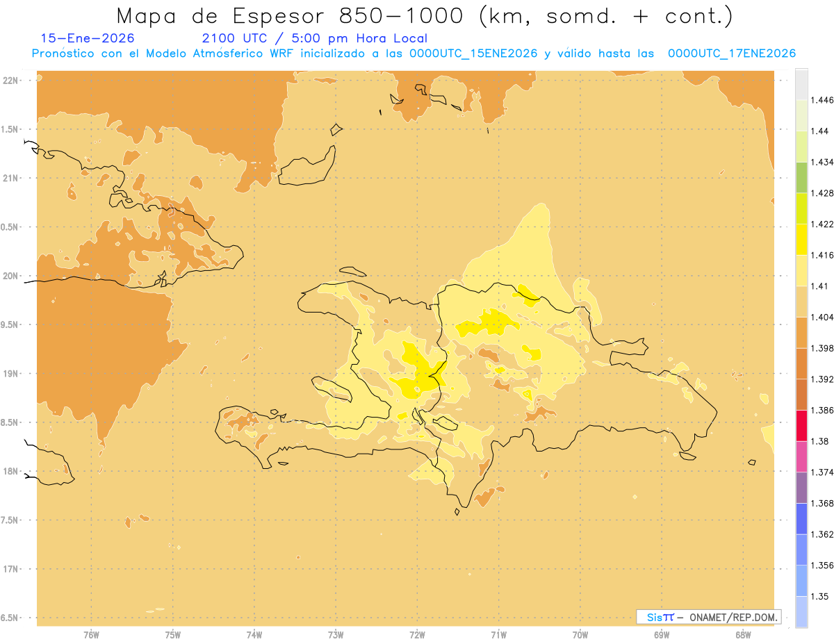
Task: Click the valid-until time '0000UTC_17ENE2026'
Action: tap(731, 53)
